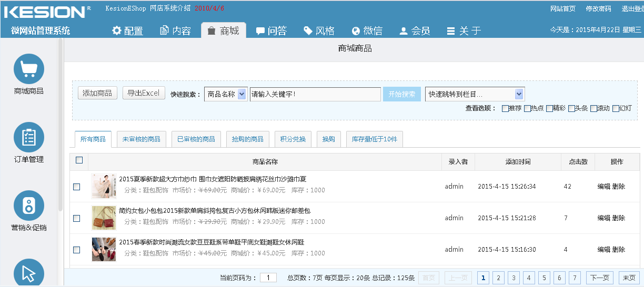The width and height of the screenshot is (644, 287).
Task: Open the 快速跳转到栏目 dropdown
Action: pos(519,94)
